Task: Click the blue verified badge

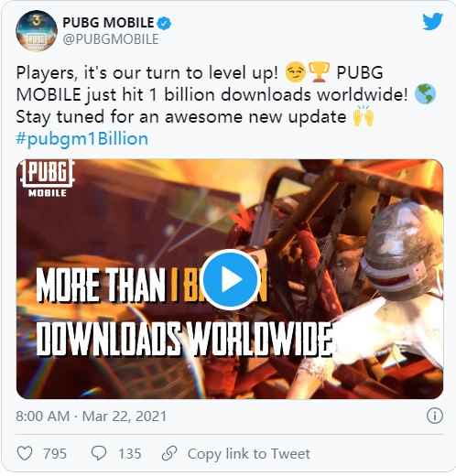Action: [x=165, y=23]
